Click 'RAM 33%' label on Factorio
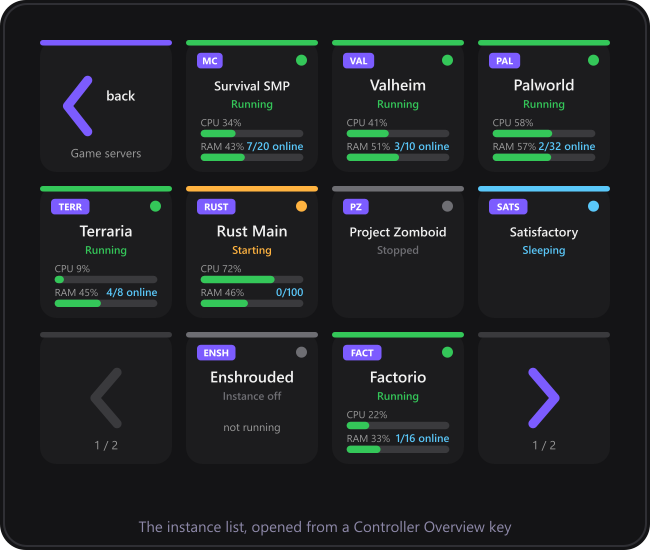Viewport: 650px width, 550px height. (368, 439)
